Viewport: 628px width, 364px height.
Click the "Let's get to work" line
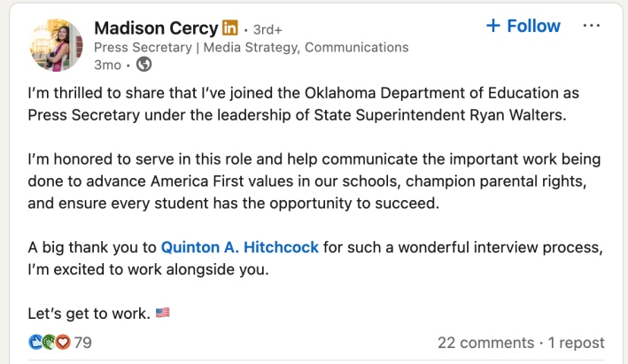coord(89,313)
